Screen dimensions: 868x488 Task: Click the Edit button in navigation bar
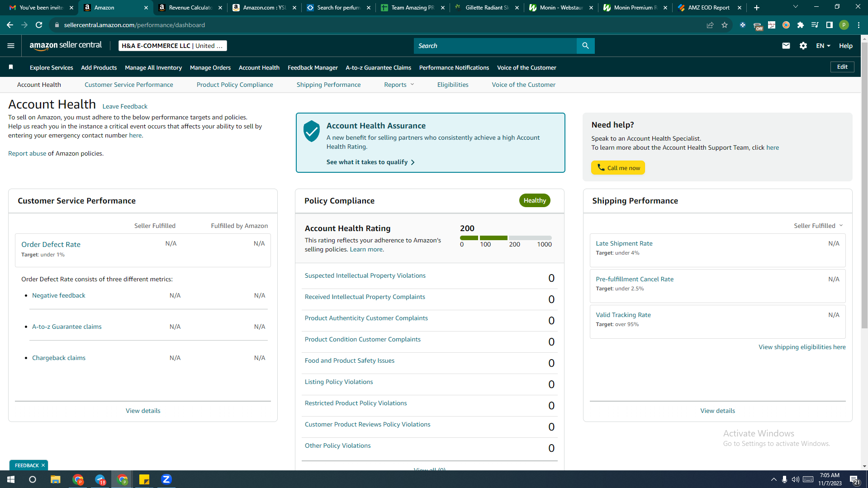(x=842, y=67)
